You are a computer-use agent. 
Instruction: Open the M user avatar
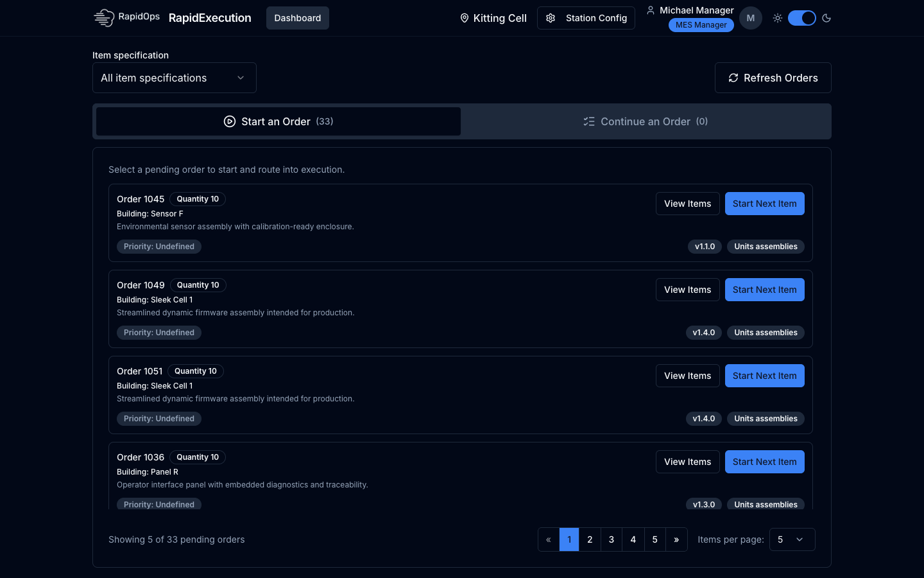click(x=751, y=18)
